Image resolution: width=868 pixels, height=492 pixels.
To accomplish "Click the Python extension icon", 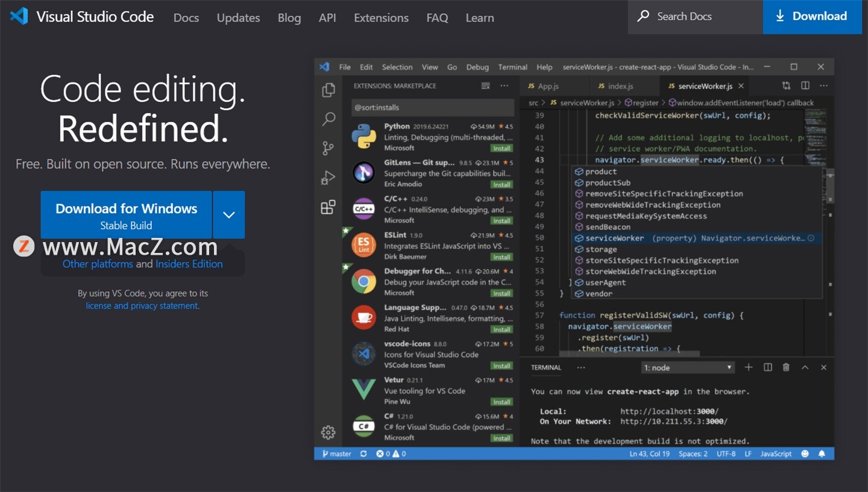I will (x=363, y=136).
